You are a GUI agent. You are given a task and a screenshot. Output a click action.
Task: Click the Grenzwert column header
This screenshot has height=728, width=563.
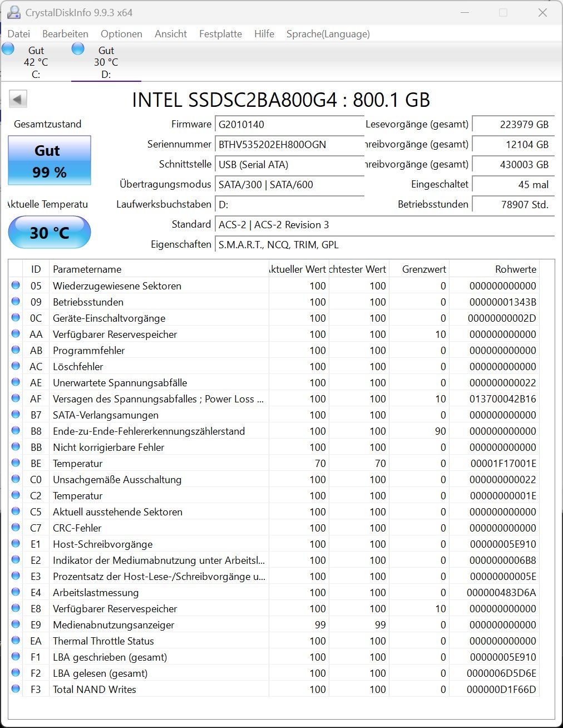tap(419, 269)
